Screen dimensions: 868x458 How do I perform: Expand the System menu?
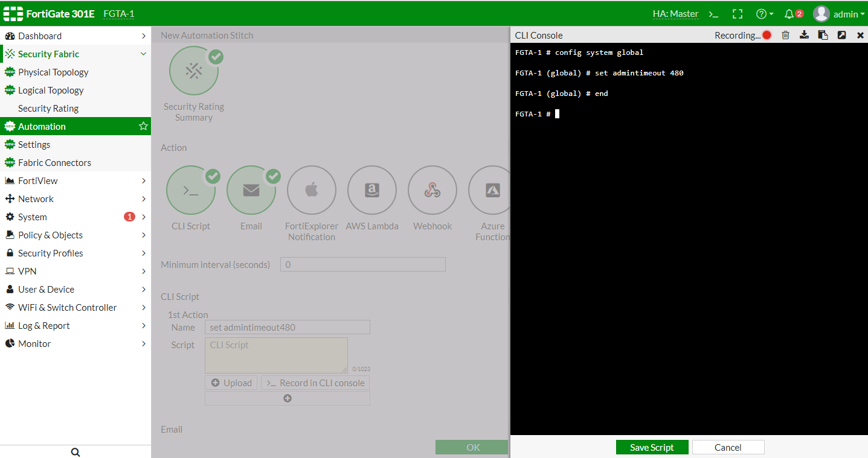coord(76,217)
